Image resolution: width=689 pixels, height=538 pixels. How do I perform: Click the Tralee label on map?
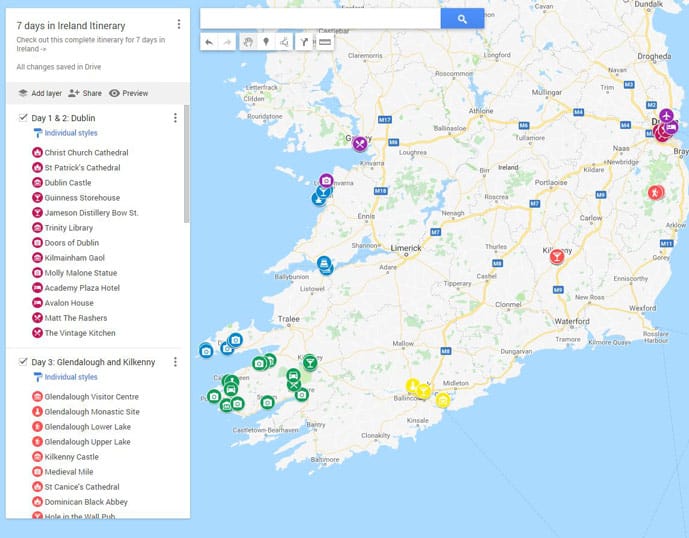[x=289, y=319]
